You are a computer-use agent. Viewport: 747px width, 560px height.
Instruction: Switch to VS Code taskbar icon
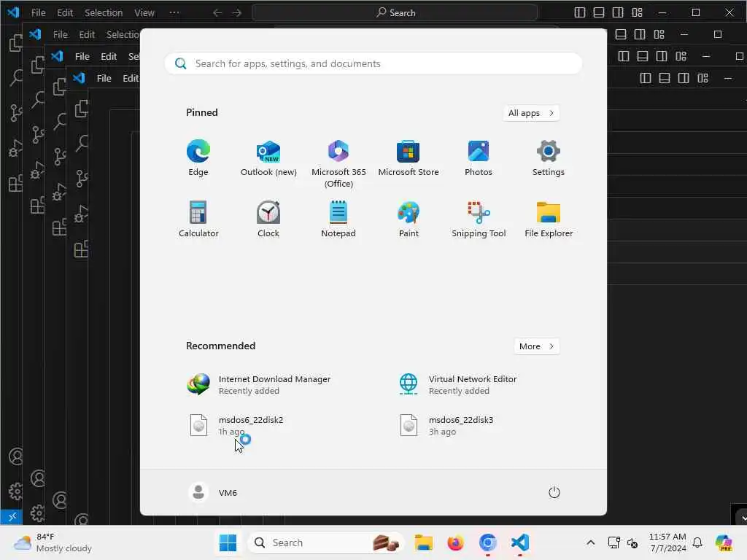pos(519,542)
